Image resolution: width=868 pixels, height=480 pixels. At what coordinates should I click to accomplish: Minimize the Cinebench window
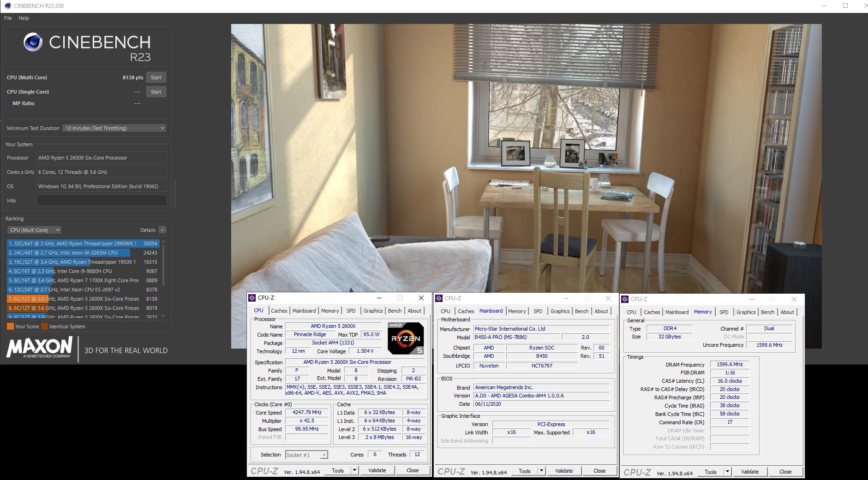pos(825,6)
